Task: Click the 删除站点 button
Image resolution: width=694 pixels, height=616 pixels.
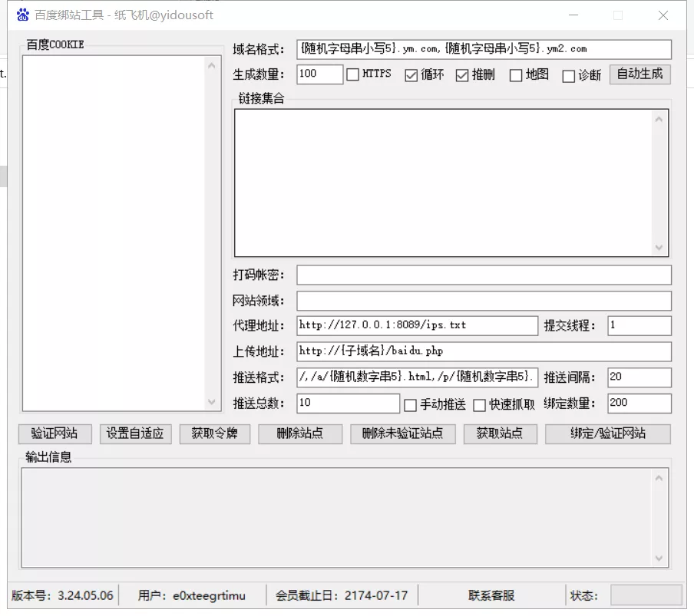Action: pyautogui.click(x=300, y=433)
